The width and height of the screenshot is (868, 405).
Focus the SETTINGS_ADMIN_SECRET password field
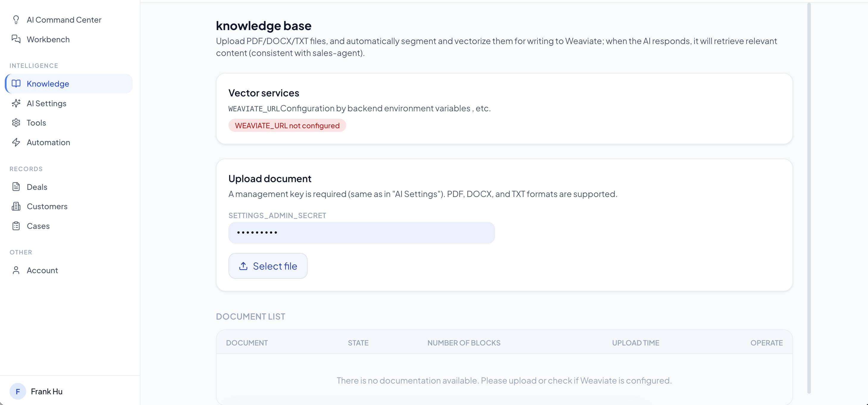[361, 233]
